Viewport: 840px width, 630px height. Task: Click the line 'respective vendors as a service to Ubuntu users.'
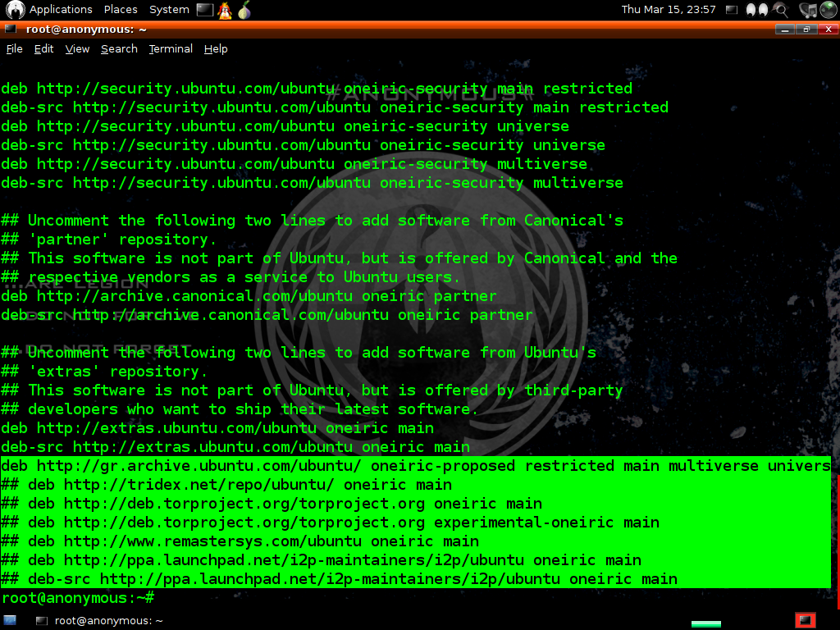point(231,277)
